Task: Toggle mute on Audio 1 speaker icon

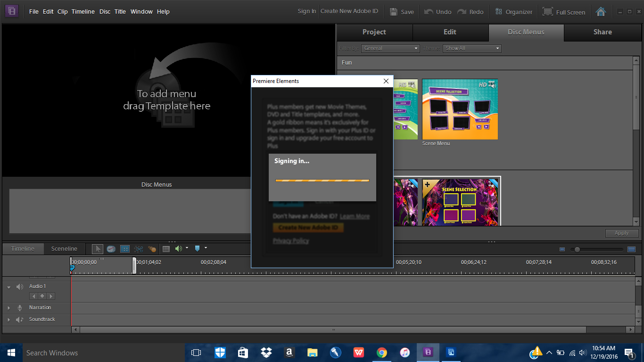Action: [x=19, y=287]
